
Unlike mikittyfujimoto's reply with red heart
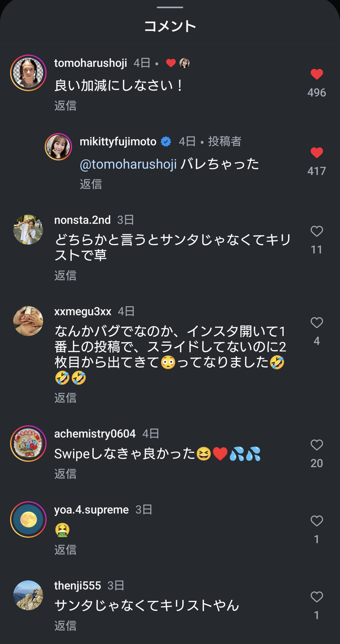(x=316, y=153)
